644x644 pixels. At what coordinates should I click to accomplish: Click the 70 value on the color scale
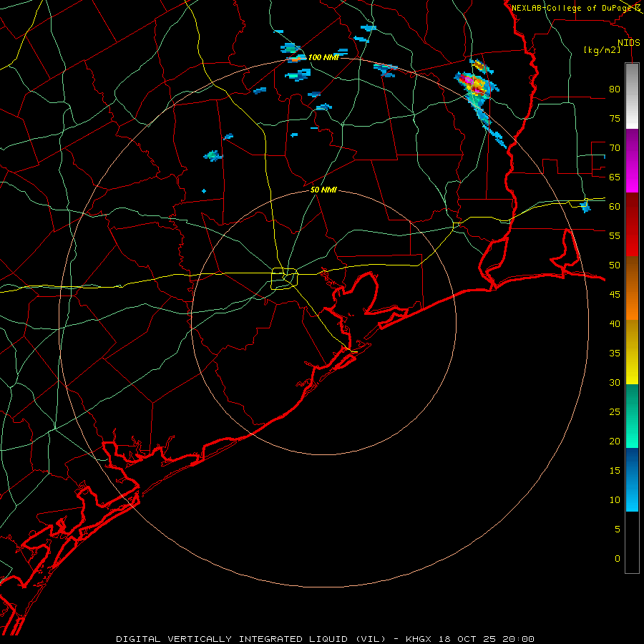pos(615,148)
